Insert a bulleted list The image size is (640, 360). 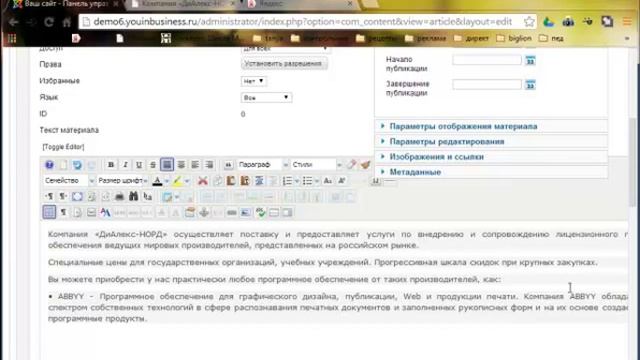pos(307,181)
